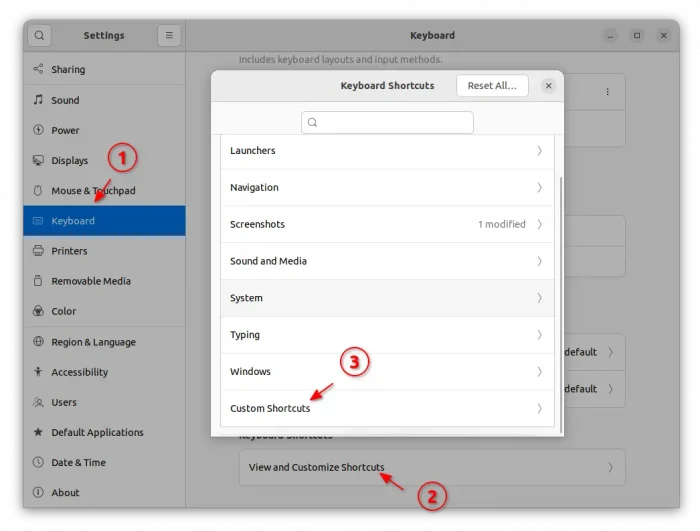Click the Accessibility icon in sidebar
Screen dimensions: 700x531
(38, 372)
